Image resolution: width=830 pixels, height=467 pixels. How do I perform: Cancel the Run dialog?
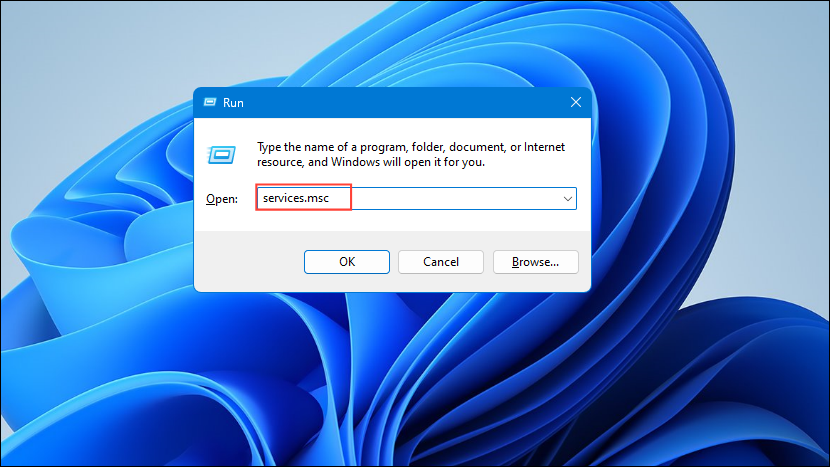pos(440,262)
